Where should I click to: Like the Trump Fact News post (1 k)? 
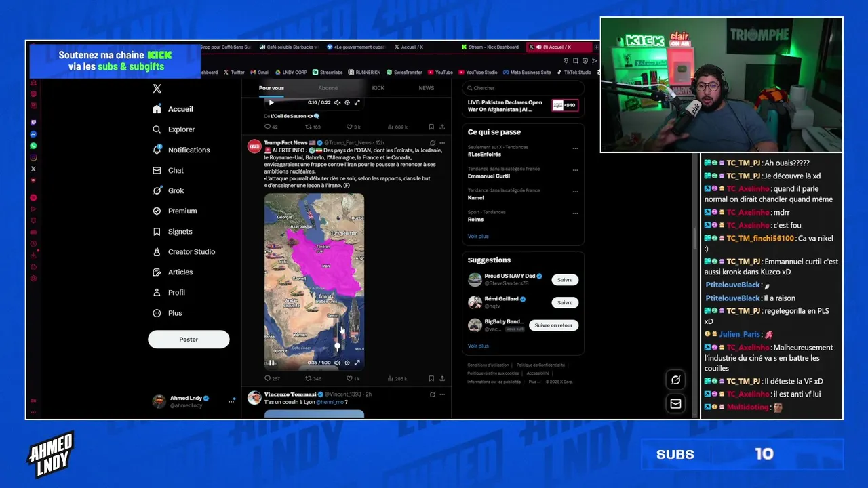353,378
